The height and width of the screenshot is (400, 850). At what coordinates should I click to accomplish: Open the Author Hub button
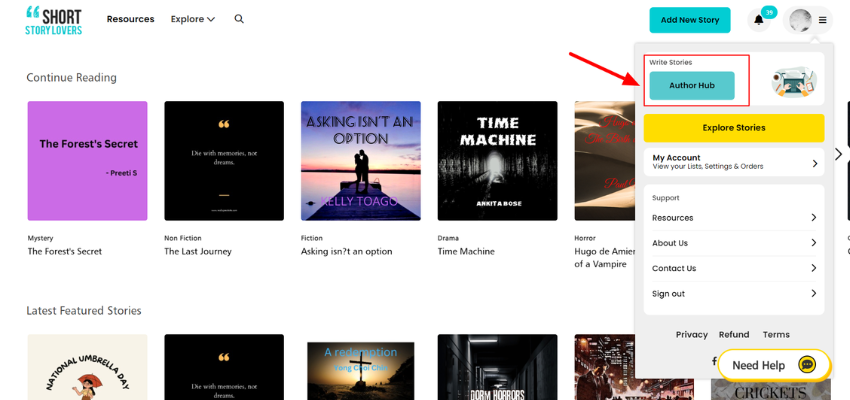pyautogui.click(x=692, y=86)
